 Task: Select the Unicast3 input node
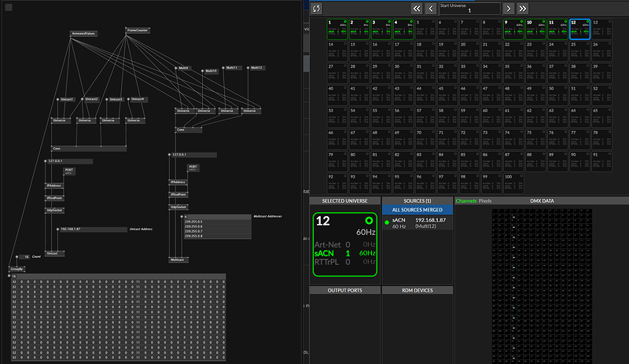[x=116, y=100]
